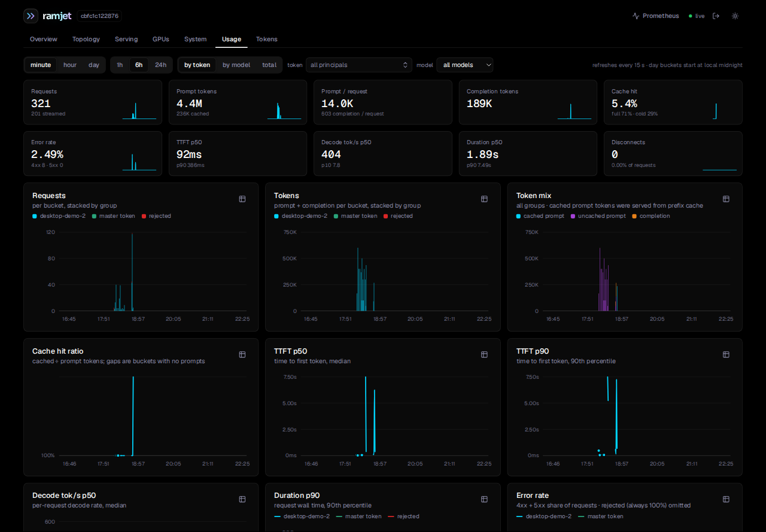Open table view for Duration p90 chart
Viewport: 766px width, 532px height.
click(x=484, y=499)
